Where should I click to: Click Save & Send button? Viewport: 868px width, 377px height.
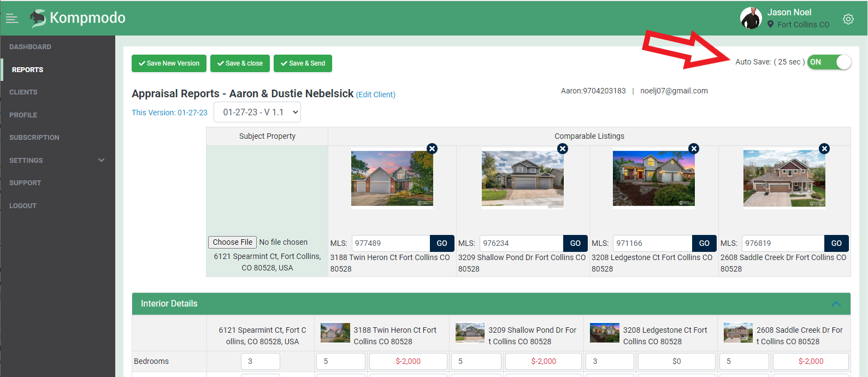[303, 63]
